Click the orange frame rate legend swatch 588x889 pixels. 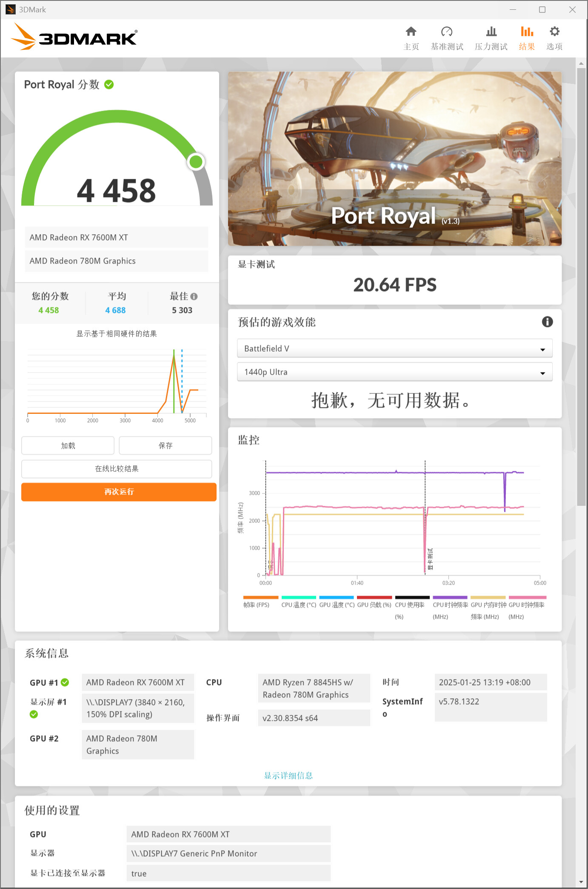[260, 598]
